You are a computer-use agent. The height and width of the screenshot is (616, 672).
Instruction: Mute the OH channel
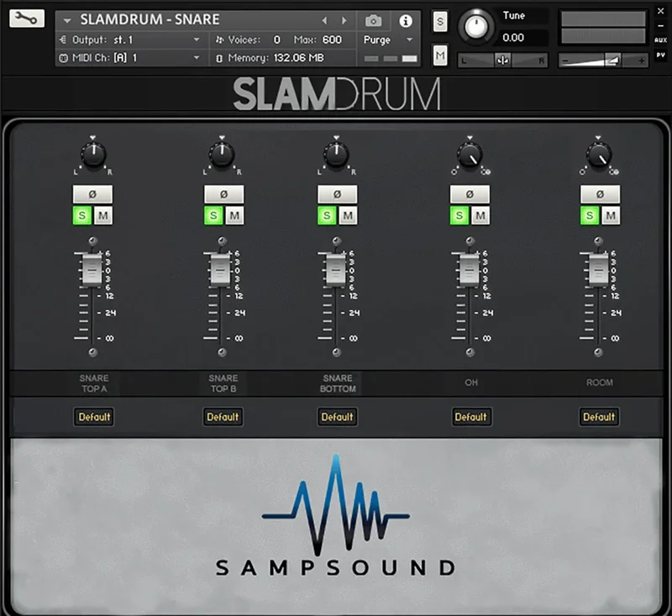coord(480,215)
